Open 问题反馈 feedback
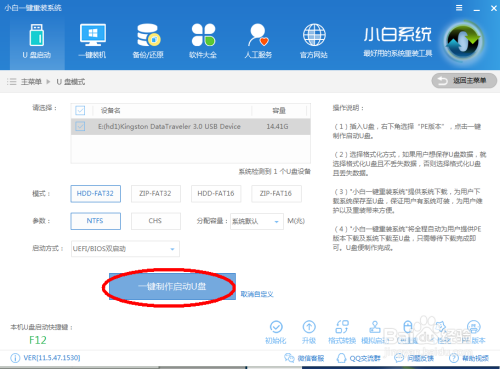This screenshot has width=500, height=369. tap(414, 358)
